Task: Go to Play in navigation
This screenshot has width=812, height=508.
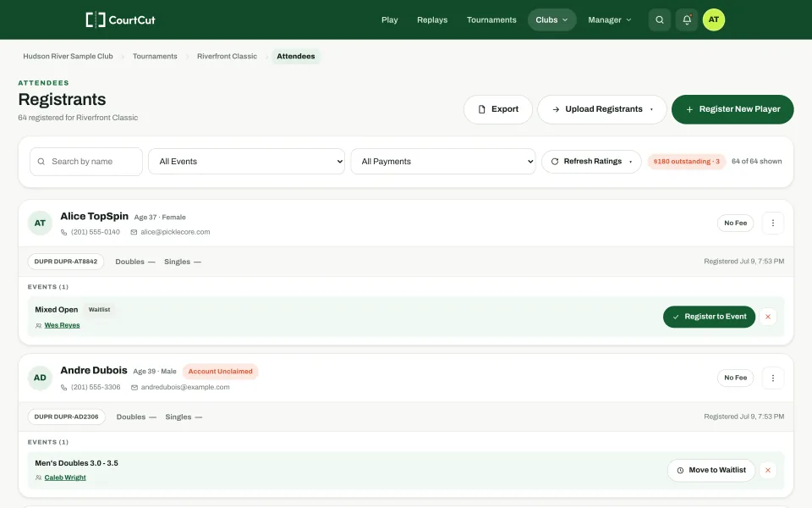Action: point(389,19)
